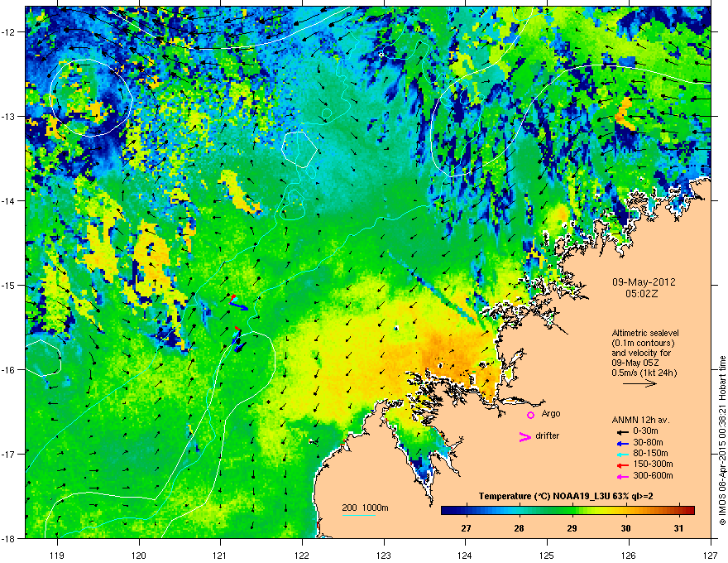Click the 29 tick label on temperature scale
Screen dimensions: 728x563
point(572,528)
